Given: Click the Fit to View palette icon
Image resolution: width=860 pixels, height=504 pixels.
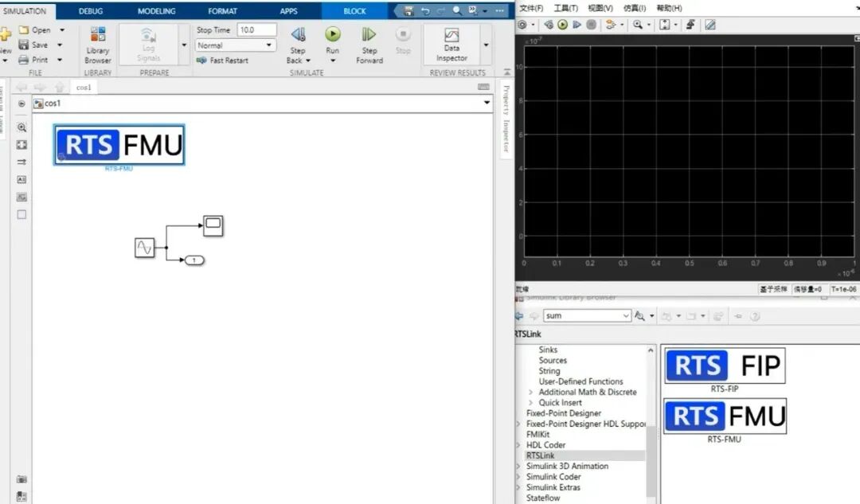Looking at the screenshot, I should [21, 145].
